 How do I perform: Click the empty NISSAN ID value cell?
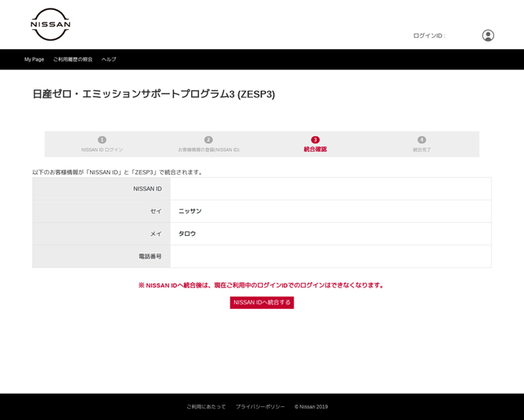[x=330, y=189]
